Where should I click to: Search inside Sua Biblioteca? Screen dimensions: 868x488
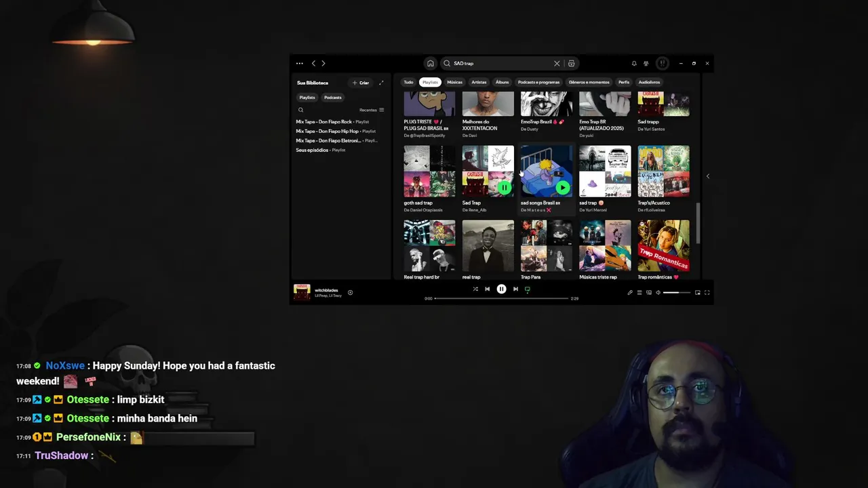300,110
